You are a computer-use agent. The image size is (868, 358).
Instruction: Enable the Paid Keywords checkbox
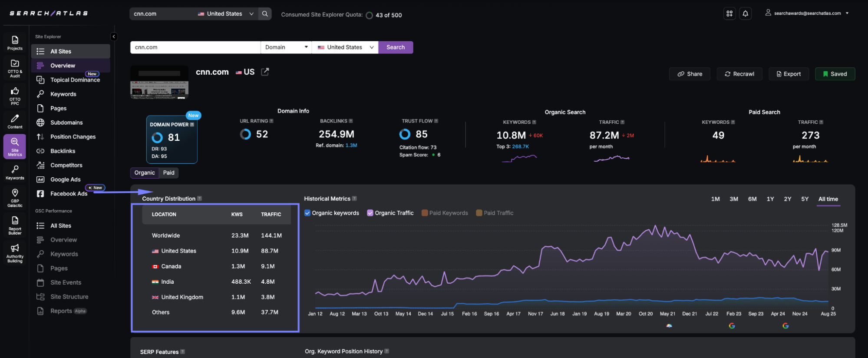point(425,213)
